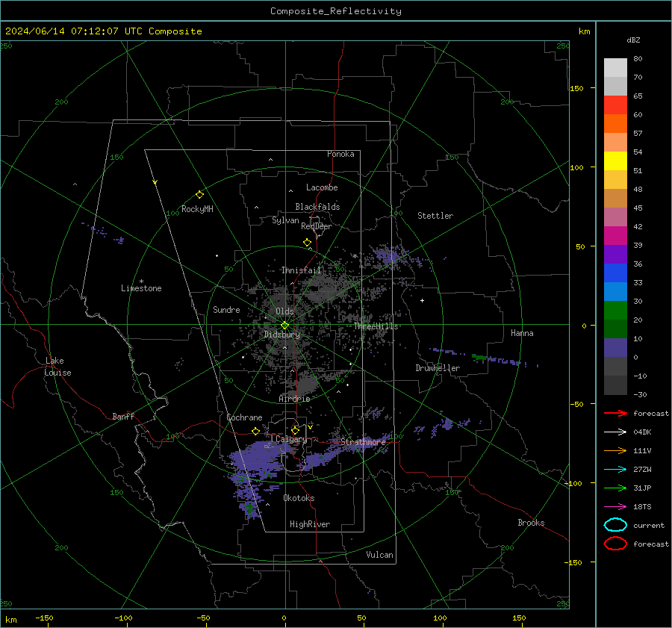672x628 pixels.
Task: Click the ThreeHills town label
Action: pyautogui.click(x=376, y=326)
